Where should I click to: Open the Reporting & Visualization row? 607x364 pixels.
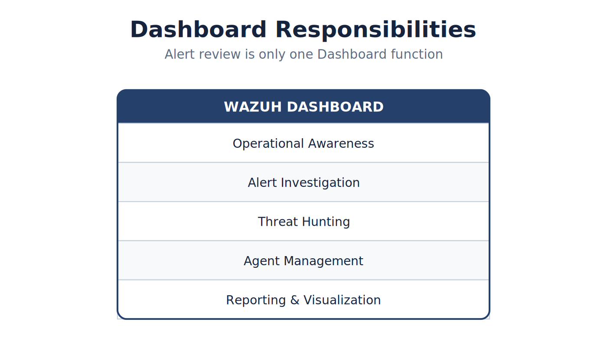(x=303, y=299)
